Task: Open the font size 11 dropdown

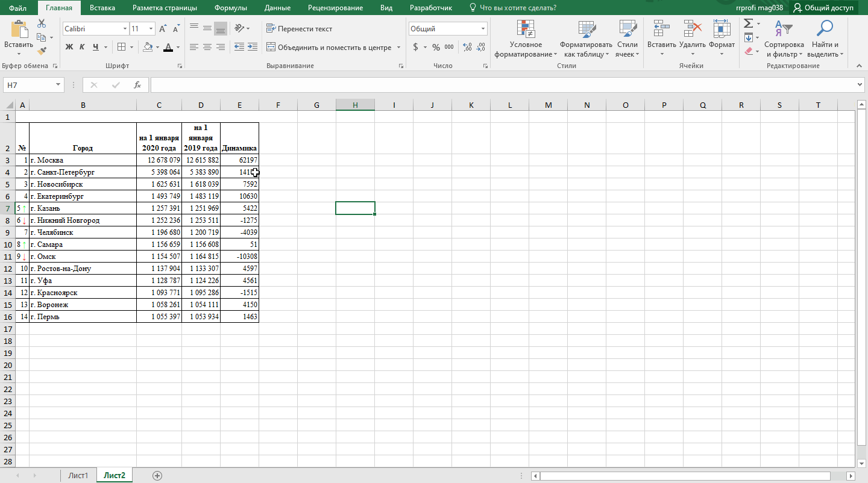Action: pyautogui.click(x=151, y=29)
